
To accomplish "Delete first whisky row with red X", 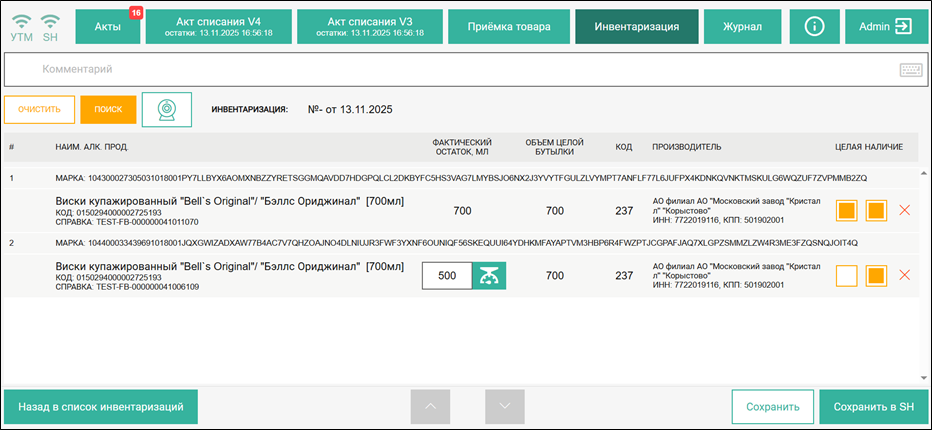I will coord(905,211).
